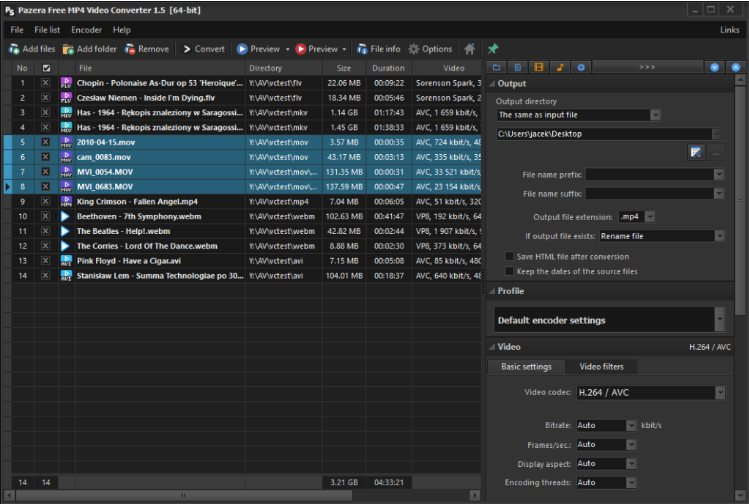
Task: Open the Encoder menu
Action: pyautogui.click(x=86, y=30)
